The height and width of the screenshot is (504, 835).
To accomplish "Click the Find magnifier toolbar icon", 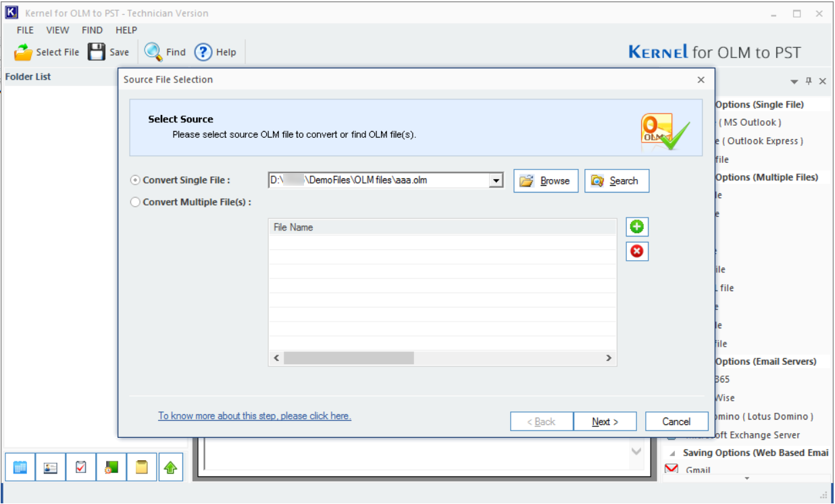I will (153, 52).
